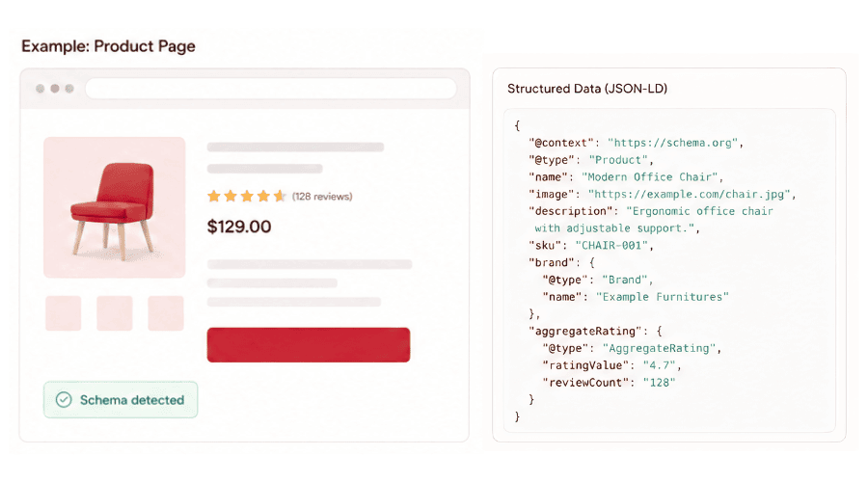Click the mock browser address bar

click(271, 89)
